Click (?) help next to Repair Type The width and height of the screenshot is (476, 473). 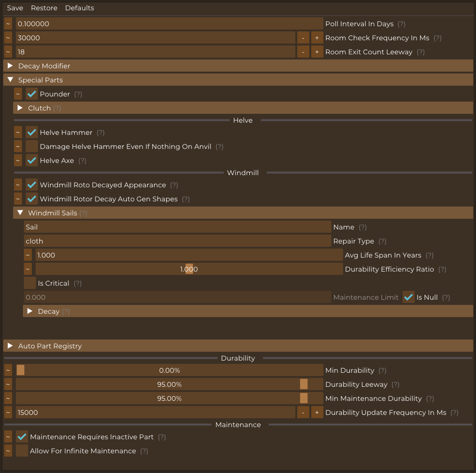click(x=382, y=241)
